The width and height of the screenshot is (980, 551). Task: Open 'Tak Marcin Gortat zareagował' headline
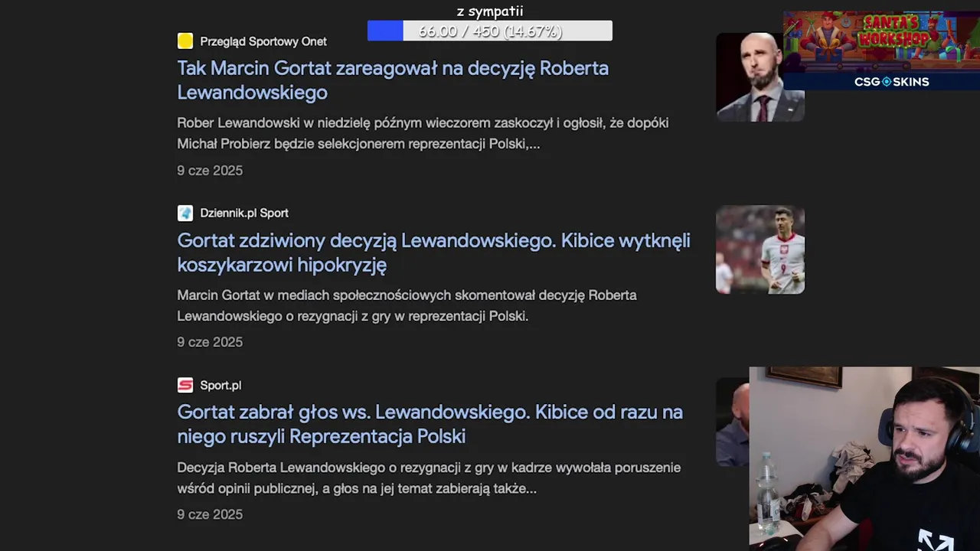coord(393,80)
